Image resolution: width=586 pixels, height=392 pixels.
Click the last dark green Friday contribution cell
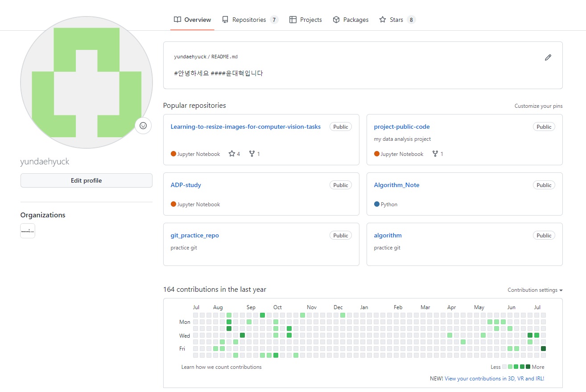click(543, 348)
